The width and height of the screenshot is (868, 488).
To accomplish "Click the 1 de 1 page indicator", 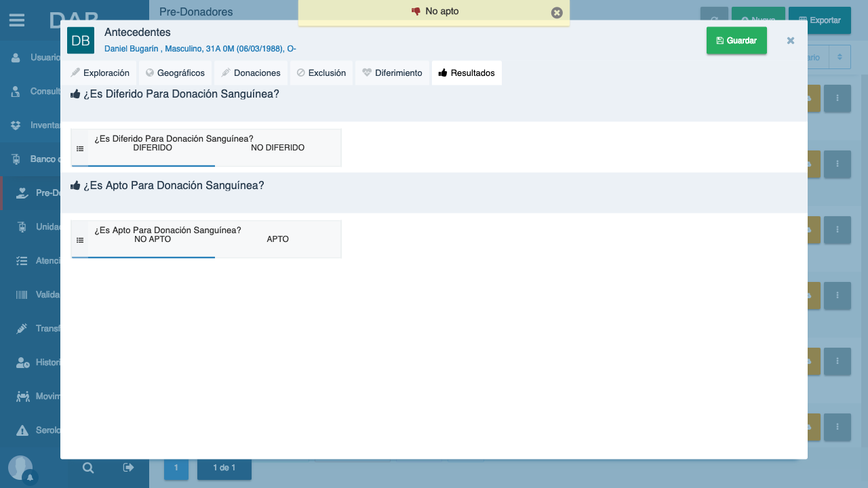I will (x=224, y=468).
